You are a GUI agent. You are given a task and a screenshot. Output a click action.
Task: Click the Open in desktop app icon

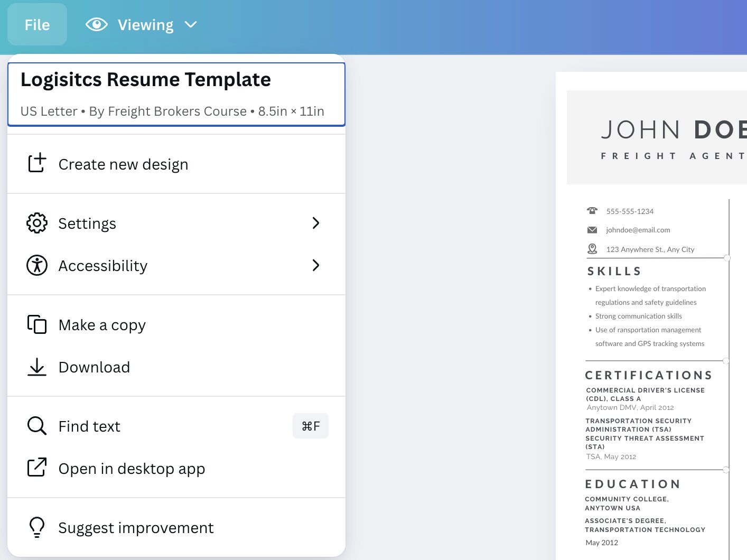(x=37, y=468)
